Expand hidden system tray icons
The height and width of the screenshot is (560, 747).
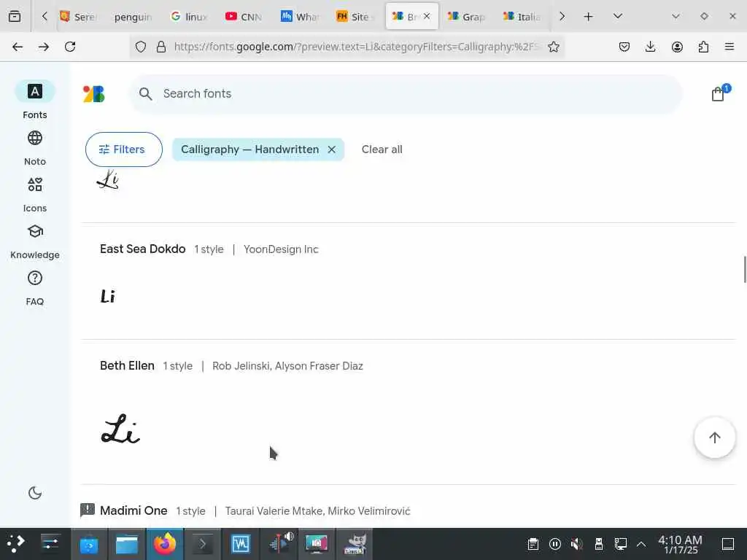click(x=641, y=544)
